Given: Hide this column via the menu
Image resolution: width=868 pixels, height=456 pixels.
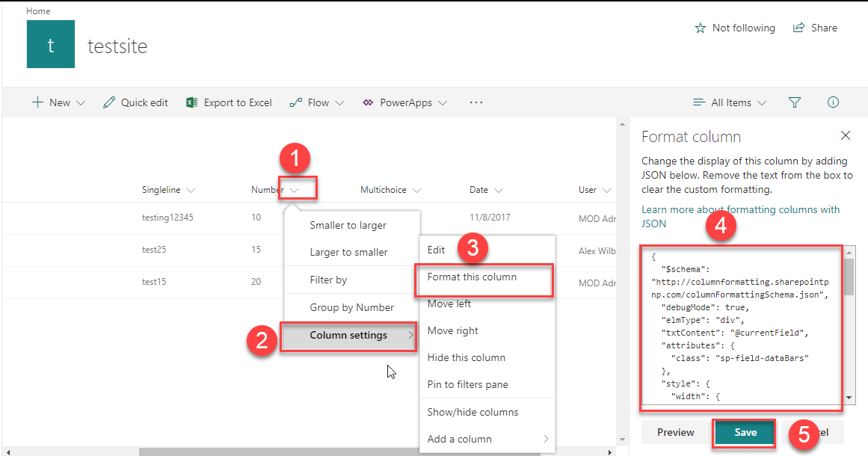Looking at the screenshot, I should click(x=467, y=357).
